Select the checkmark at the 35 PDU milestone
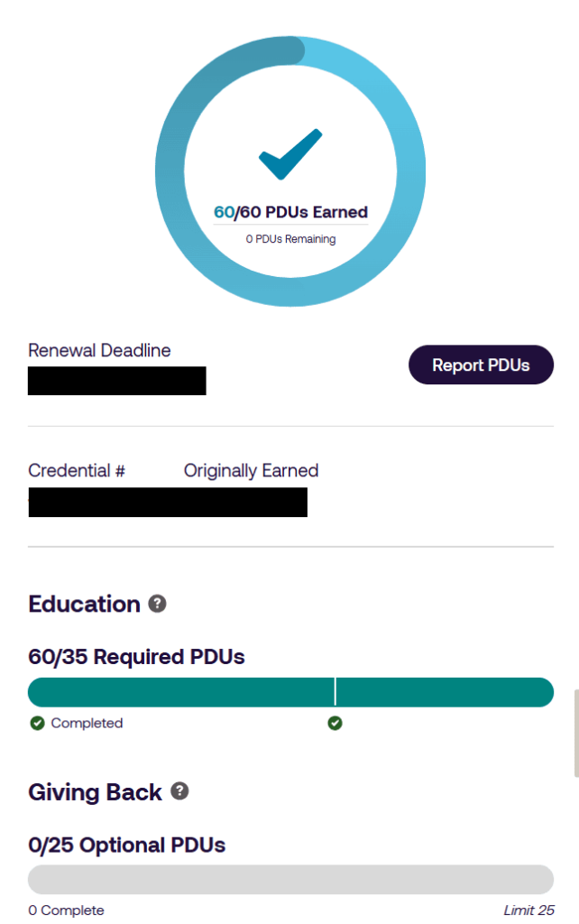The height and width of the screenshot is (924, 579). pyautogui.click(x=335, y=723)
